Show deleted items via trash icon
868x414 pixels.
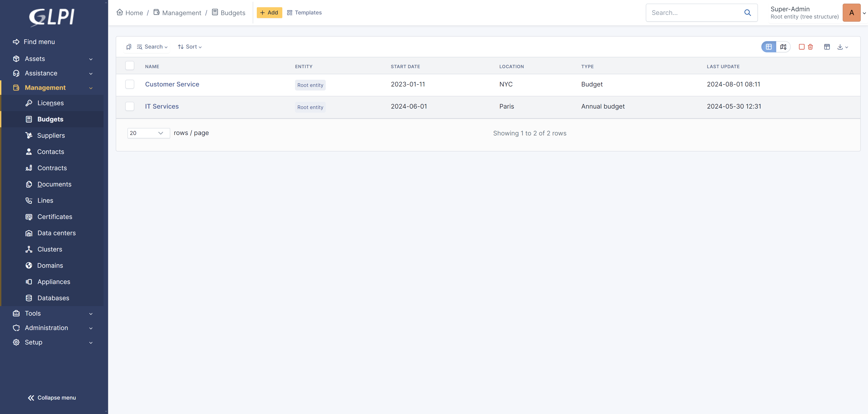[x=810, y=47]
